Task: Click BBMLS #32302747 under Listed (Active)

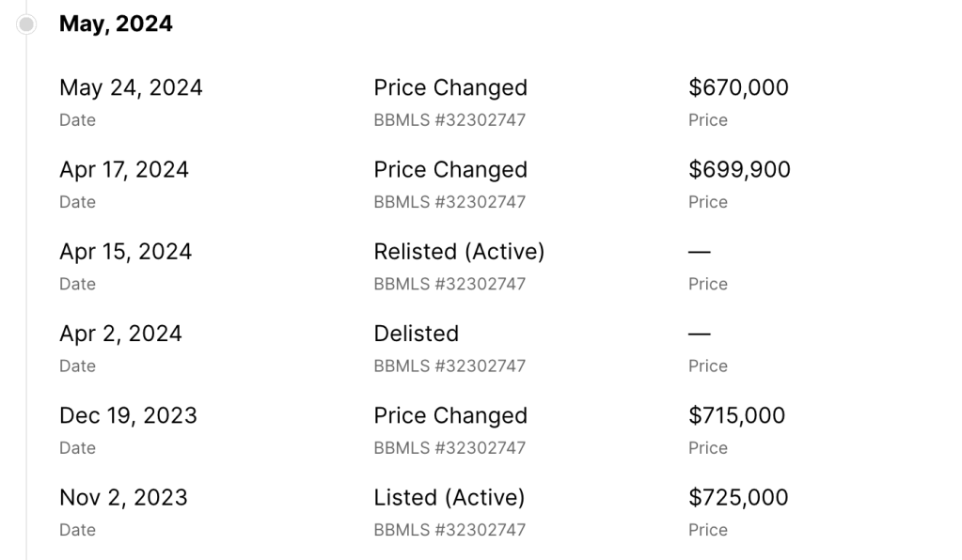Action: click(x=449, y=530)
